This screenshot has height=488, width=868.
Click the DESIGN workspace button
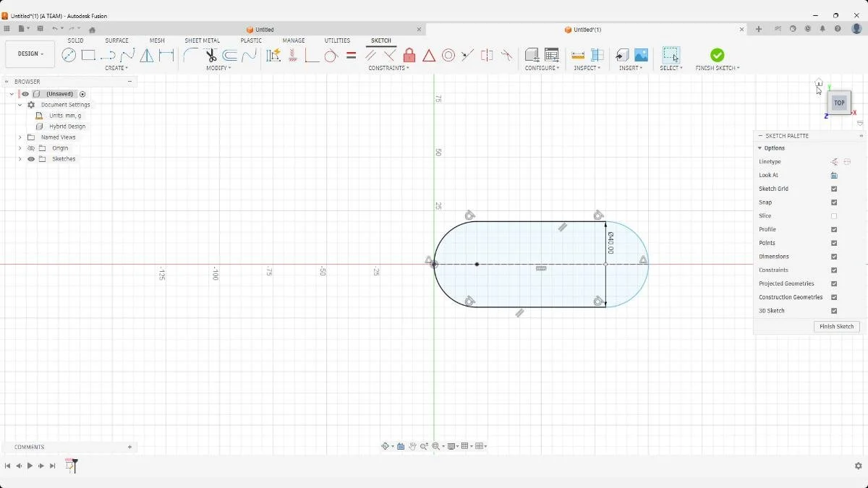coord(29,53)
